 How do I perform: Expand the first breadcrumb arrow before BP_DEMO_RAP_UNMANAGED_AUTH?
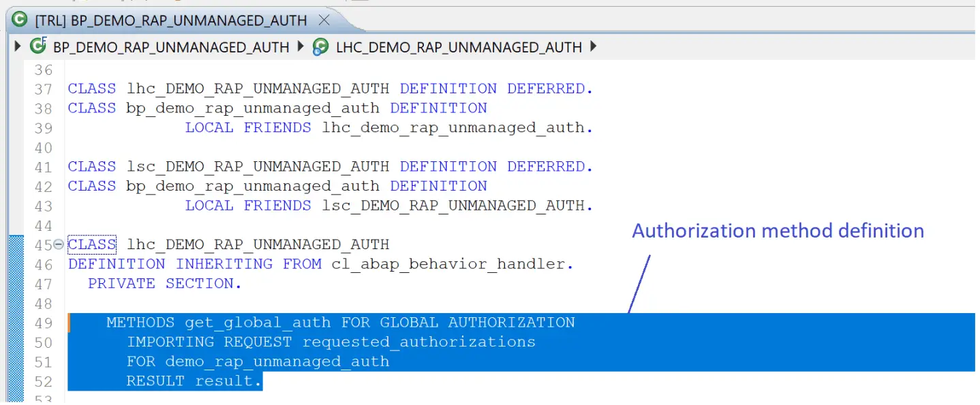point(18,47)
